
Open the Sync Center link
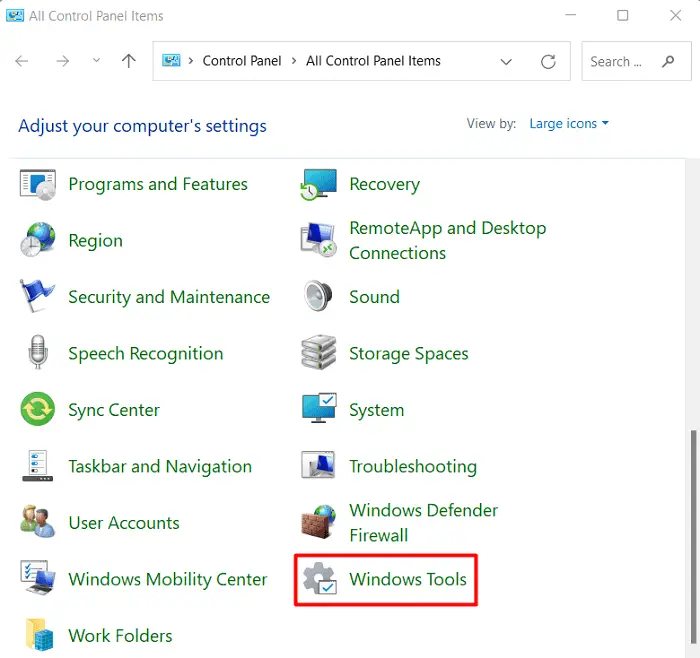(114, 410)
